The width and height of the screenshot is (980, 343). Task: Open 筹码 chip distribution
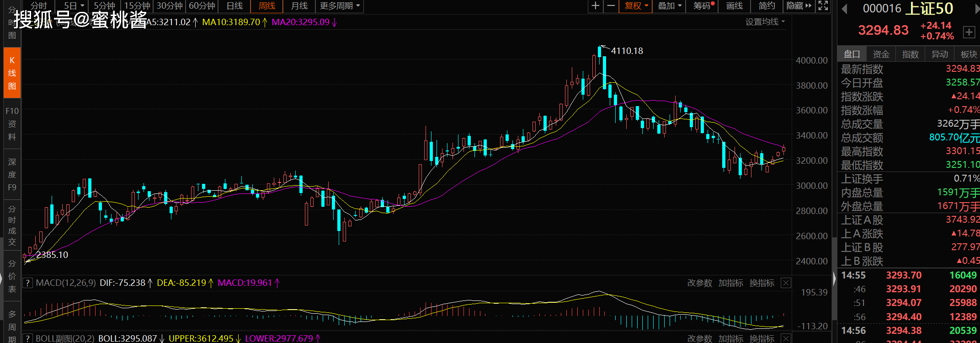tap(703, 6)
